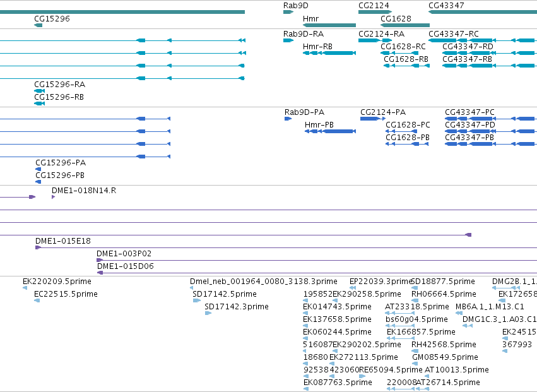537x392 pixels.
Task: Select the DME1-003P02 BAC clone
Action: (x=317, y=260)
